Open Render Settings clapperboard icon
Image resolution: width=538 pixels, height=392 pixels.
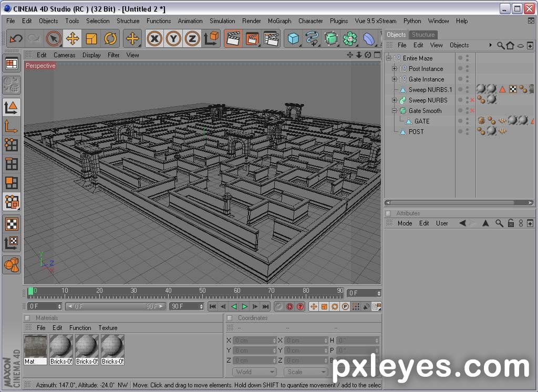[x=272, y=38]
